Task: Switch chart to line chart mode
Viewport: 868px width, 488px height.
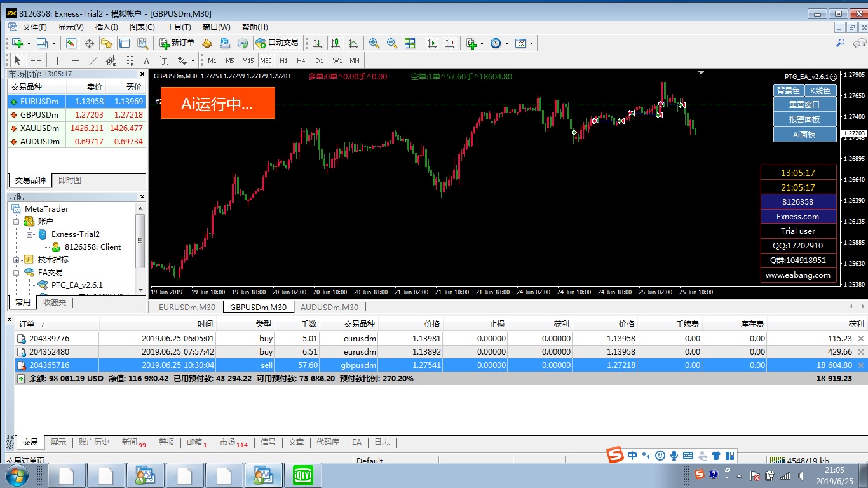Action: click(353, 43)
